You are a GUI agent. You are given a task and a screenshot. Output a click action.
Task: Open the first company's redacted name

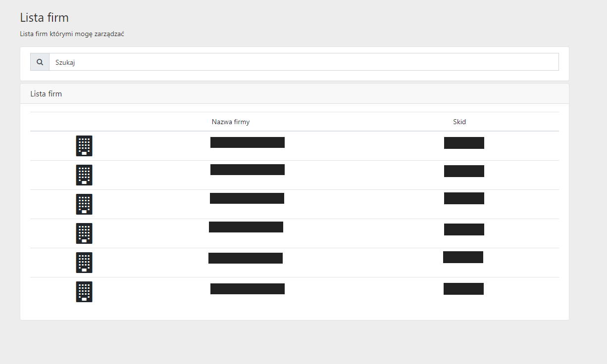(248, 142)
